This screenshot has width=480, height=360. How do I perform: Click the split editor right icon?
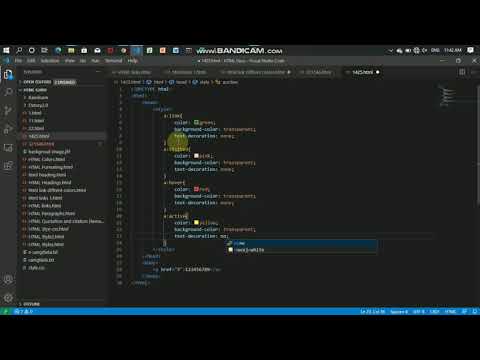point(462,72)
